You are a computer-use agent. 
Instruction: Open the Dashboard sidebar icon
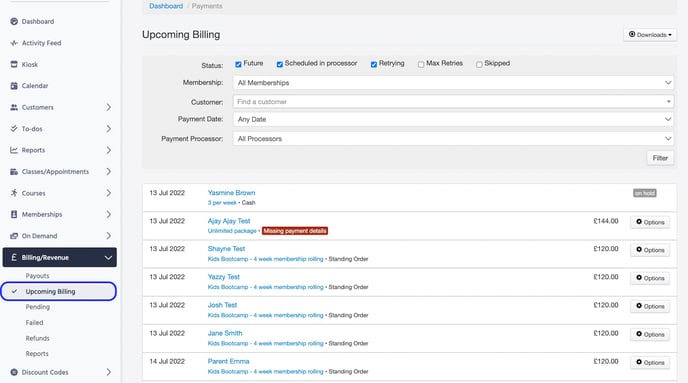click(x=14, y=21)
